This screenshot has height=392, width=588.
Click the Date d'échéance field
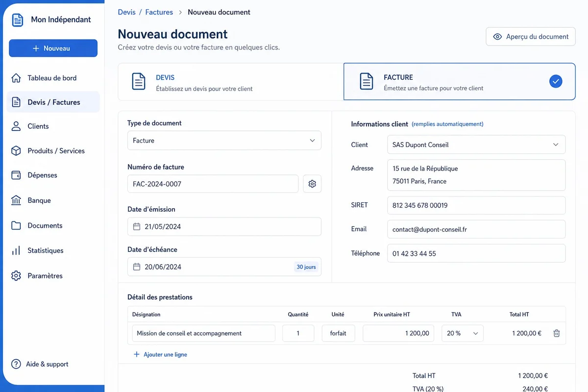coord(224,267)
